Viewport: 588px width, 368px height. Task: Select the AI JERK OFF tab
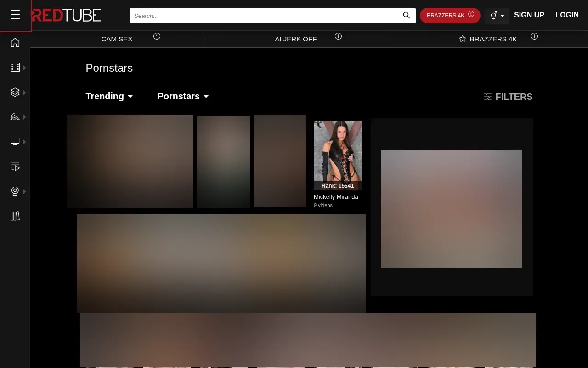point(296,39)
